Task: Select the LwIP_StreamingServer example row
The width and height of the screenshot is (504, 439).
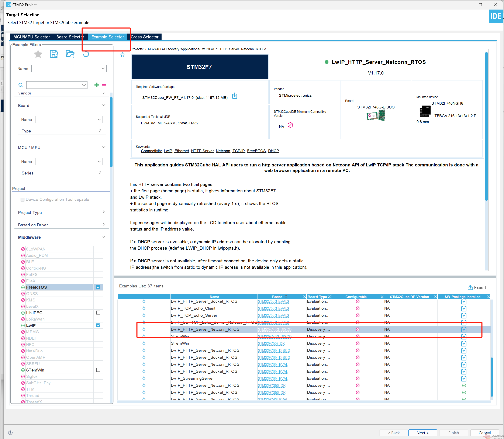Action: (304, 378)
